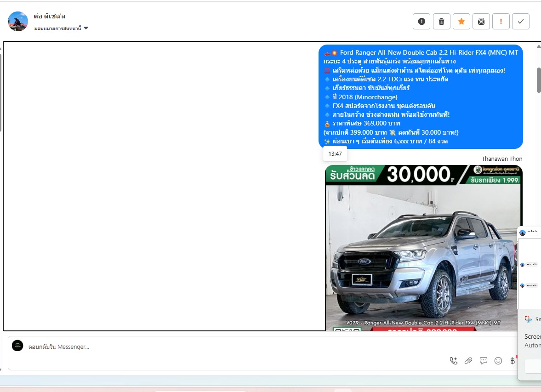Click the baht payment icon
The height and width of the screenshot is (392, 541).
click(x=513, y=361)
